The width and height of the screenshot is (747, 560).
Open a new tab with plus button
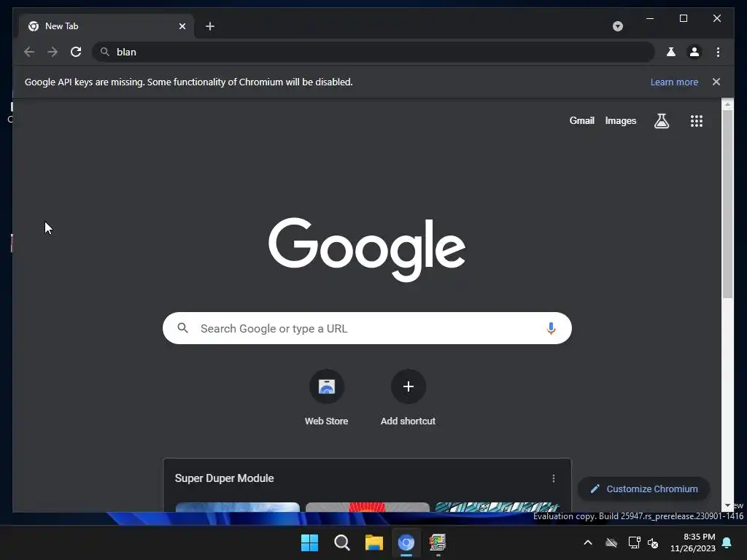tap(210, 26)
